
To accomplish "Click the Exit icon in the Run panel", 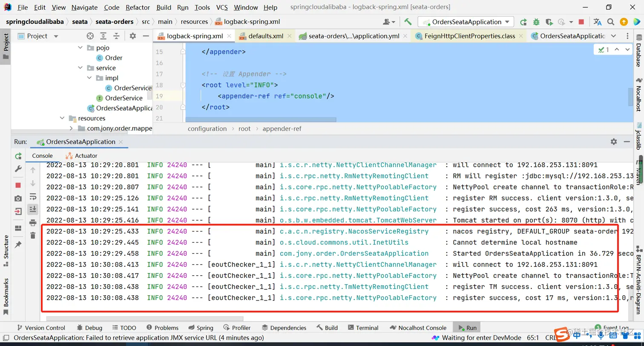I will [x=18, y=211].
